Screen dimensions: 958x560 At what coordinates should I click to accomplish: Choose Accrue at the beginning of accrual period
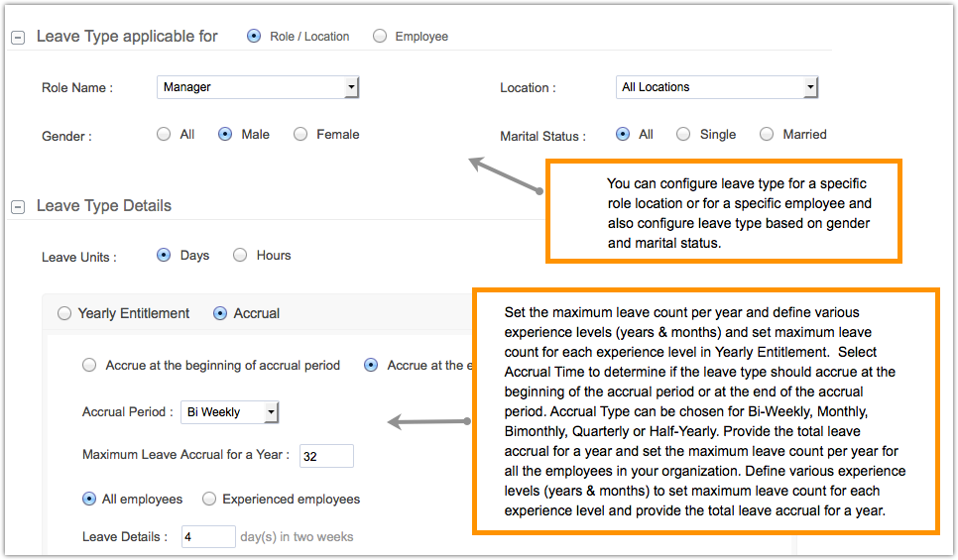[x=89, y=365]
